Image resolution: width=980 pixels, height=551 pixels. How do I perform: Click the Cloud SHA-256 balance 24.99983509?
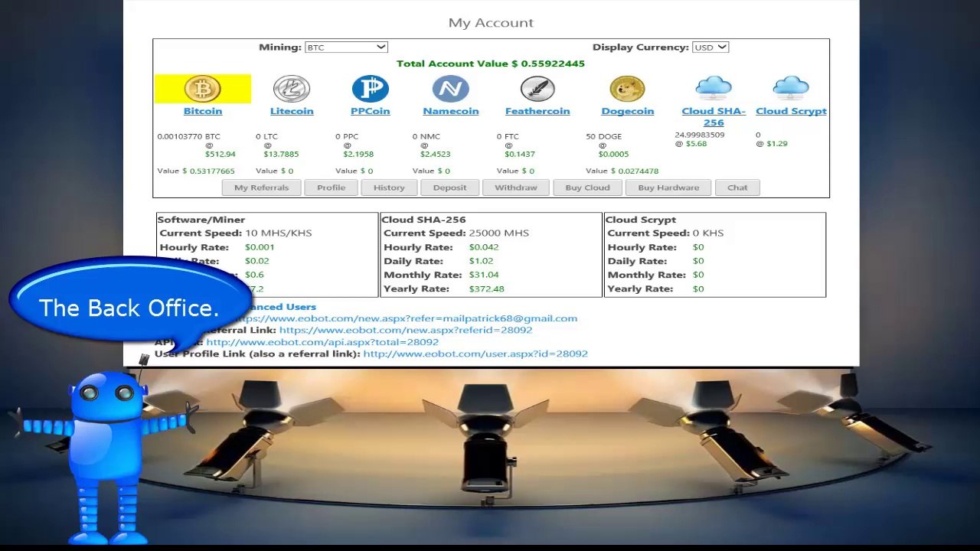[x=700, y=135]
